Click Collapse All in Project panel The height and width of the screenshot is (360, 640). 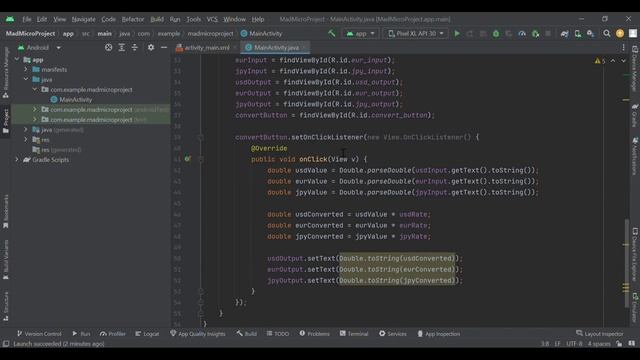[x=135, y=47]
